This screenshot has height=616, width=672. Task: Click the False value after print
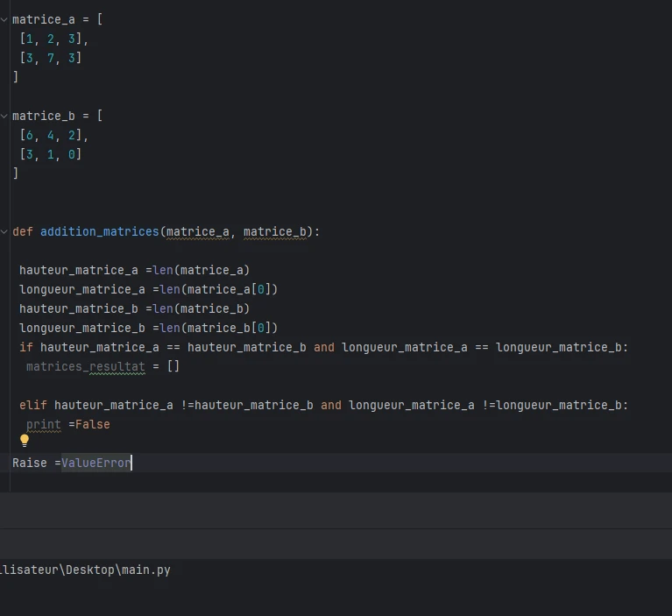(92, 424)
